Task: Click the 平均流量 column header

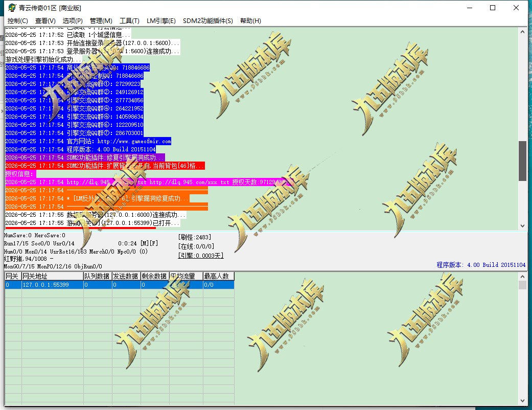Action: (x=186, y=276)
